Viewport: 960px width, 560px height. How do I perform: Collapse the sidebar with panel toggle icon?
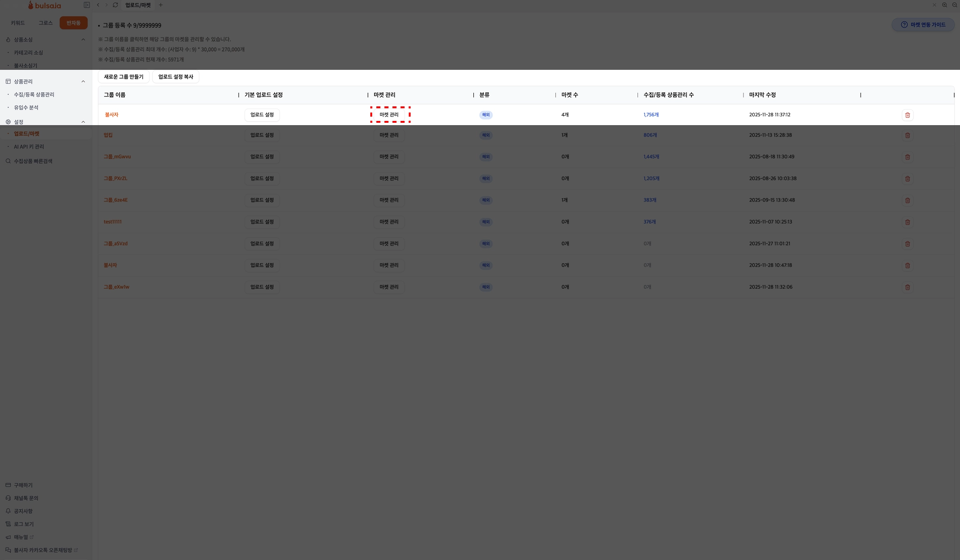tap(87, 5)
